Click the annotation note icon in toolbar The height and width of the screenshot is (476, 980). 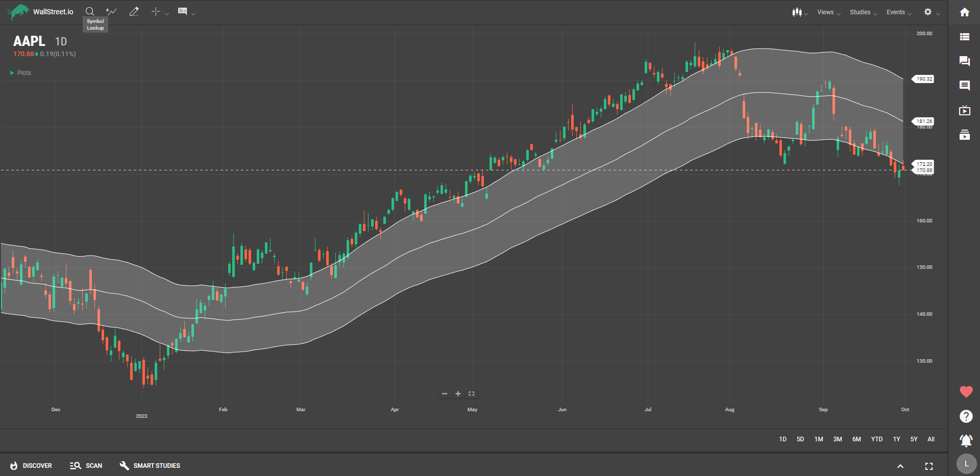tap(182, 11)
